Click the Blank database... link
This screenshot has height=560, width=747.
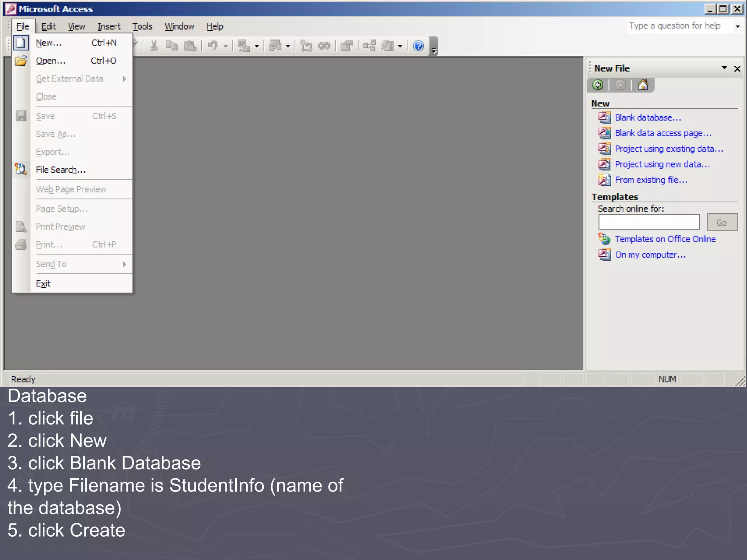click(x=648, y=118)
